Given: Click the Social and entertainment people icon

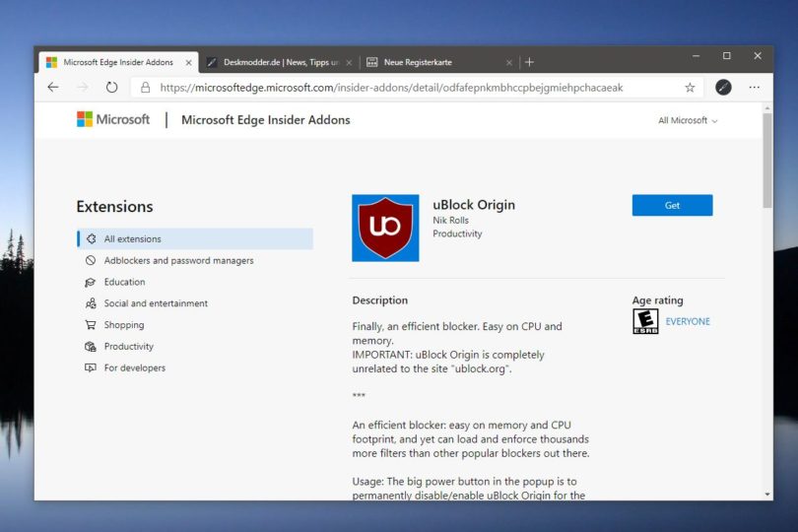Looking at the screenshot, I should (x=91, y=303).
